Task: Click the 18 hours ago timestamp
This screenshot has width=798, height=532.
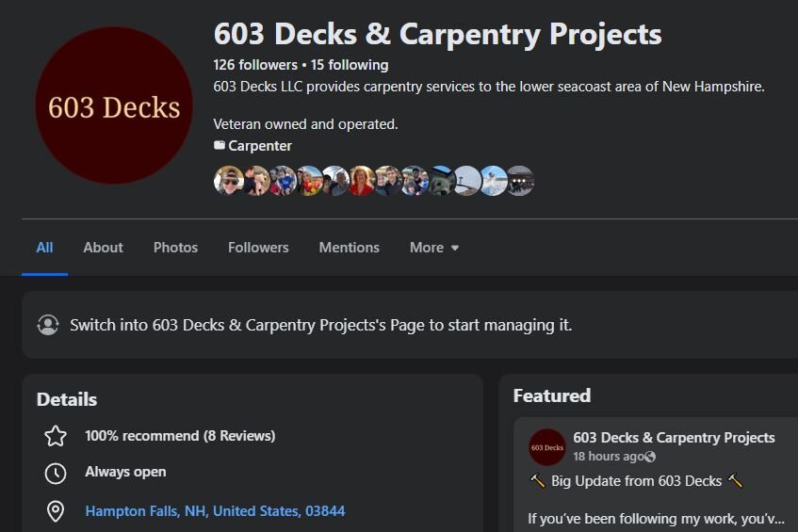Action: point(609,457)
